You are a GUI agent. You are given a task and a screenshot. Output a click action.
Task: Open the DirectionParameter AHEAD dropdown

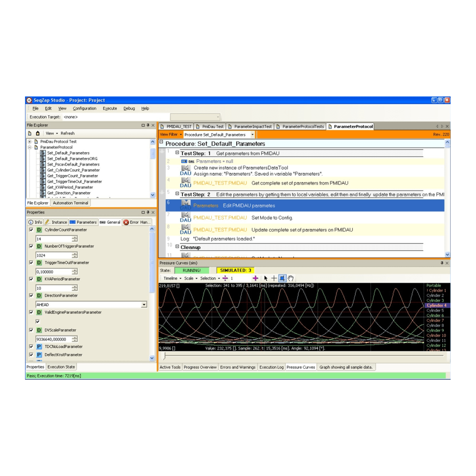144,305
